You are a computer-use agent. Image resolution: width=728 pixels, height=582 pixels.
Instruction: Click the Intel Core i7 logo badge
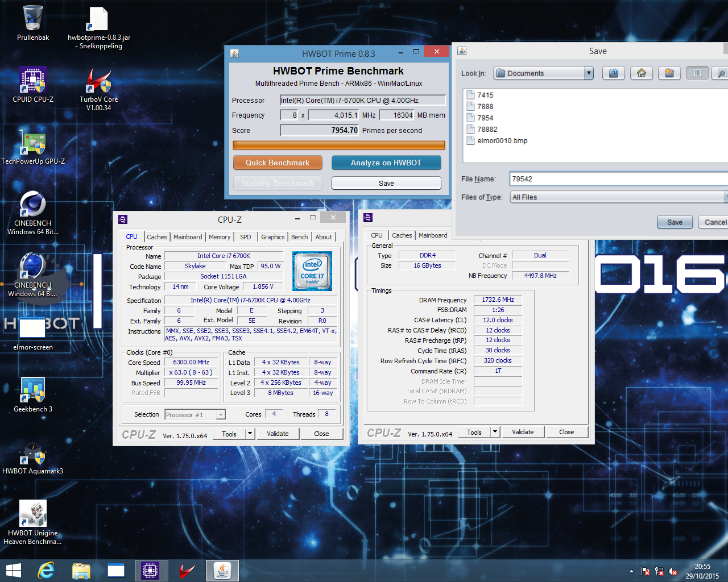click(312, 271)
